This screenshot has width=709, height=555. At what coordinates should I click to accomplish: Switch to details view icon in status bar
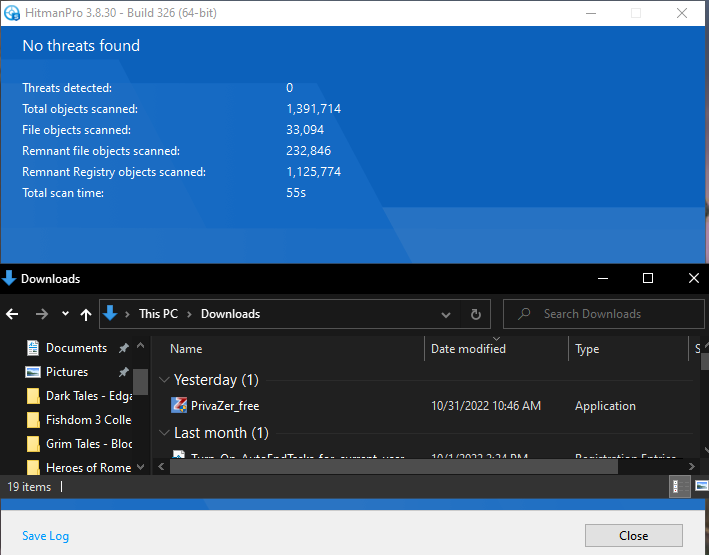tap(677, 487)
